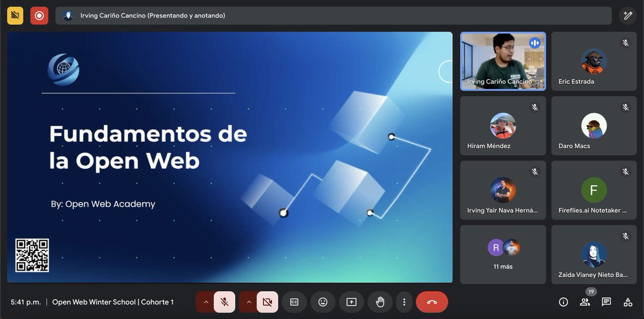Viewport: 644px width, 319px height.
Task: Click muted mic icon on Daro Macs' tile
Action: coord(626,107)
